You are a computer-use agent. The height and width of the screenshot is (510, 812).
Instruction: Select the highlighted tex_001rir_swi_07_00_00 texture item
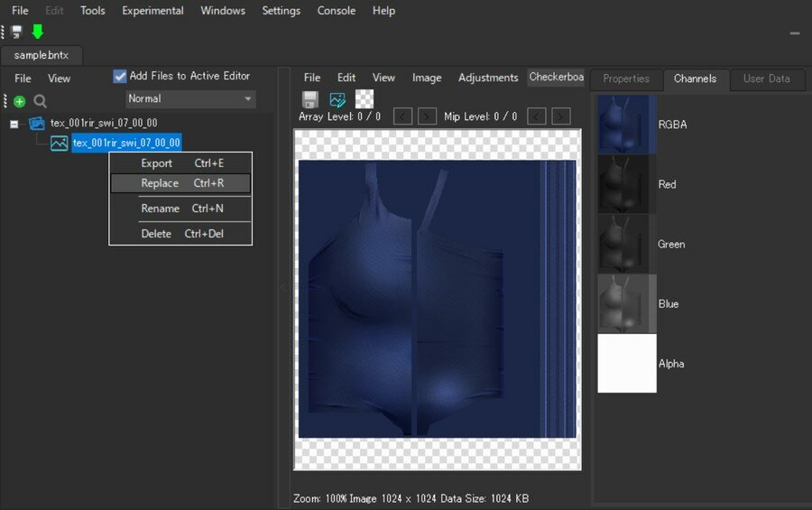point(126,143)
